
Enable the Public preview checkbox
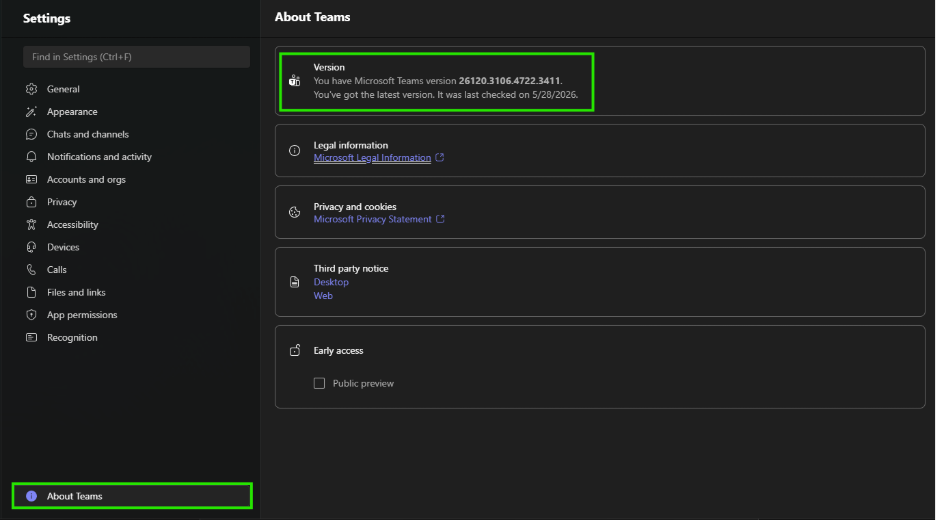pos(319,383)
